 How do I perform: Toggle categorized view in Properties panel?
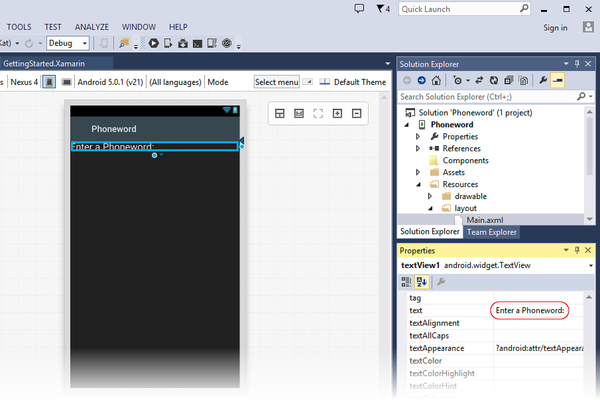(408, 281)
